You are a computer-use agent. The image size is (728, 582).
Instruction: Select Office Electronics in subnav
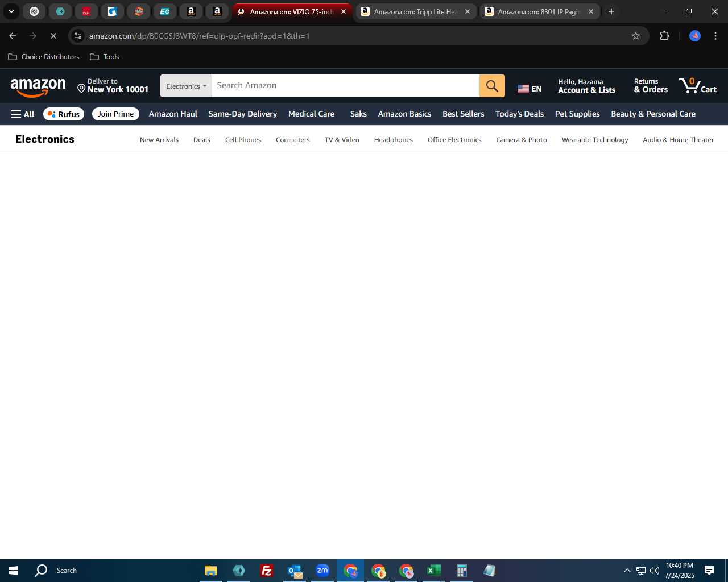454,140
